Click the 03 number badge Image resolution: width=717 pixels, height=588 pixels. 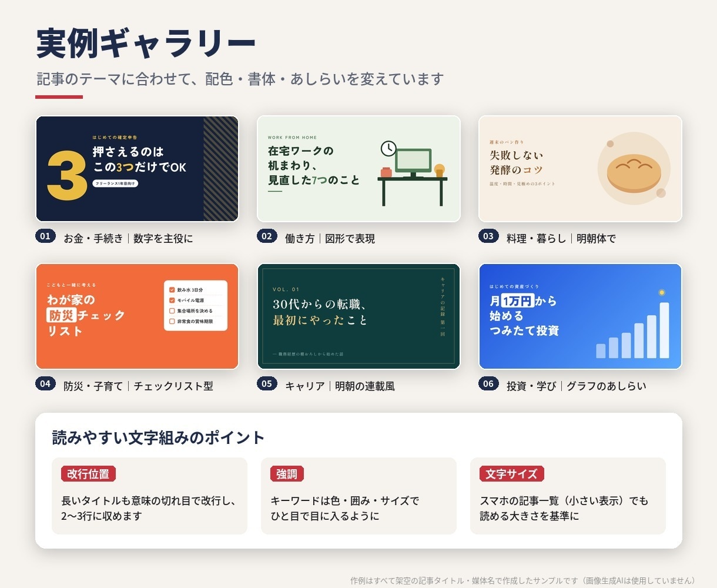488,236
